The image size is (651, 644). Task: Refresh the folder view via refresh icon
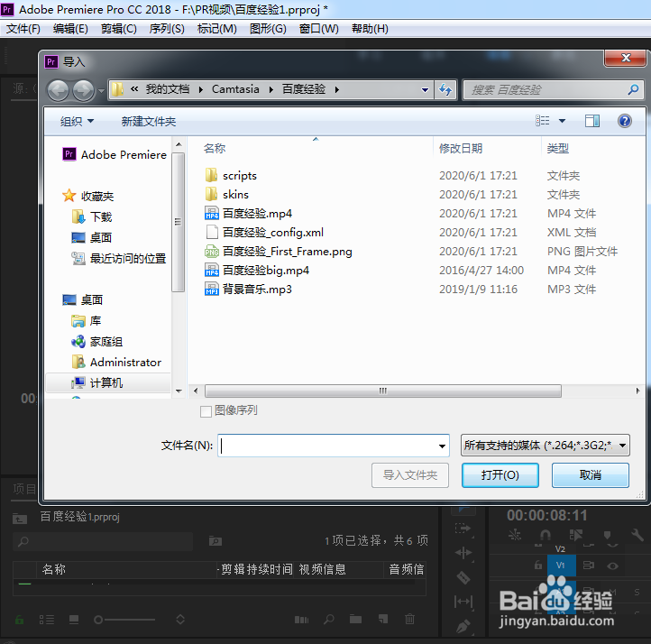coord(445,89)
